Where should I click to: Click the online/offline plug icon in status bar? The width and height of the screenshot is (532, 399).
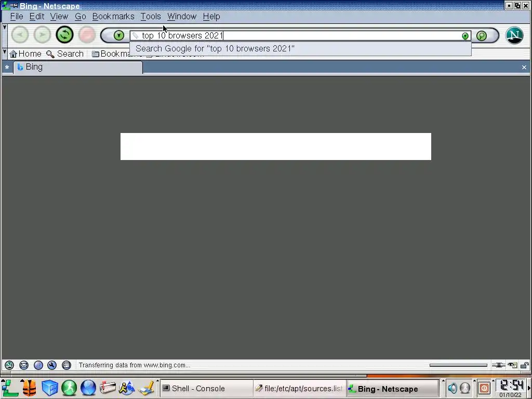(x=498, y=365)
